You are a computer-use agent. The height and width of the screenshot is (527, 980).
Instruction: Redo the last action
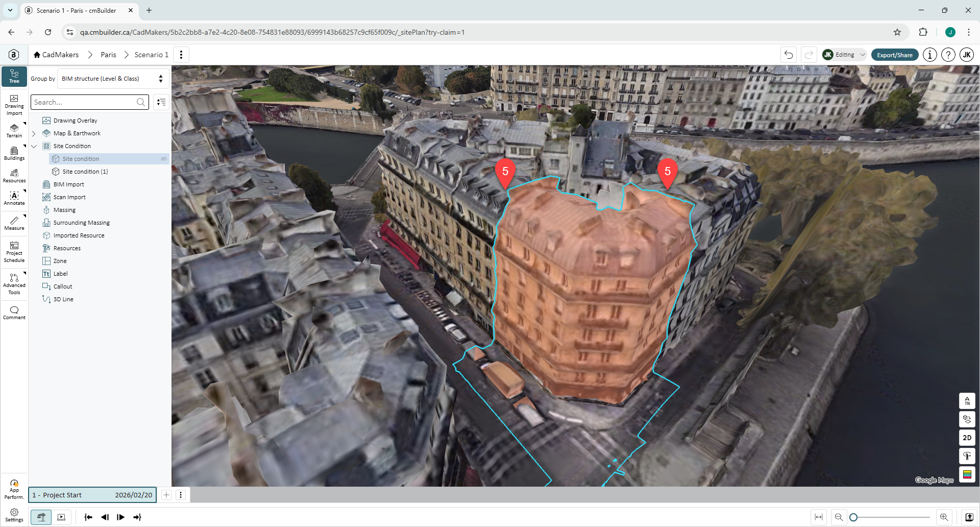tap(809, 55)
